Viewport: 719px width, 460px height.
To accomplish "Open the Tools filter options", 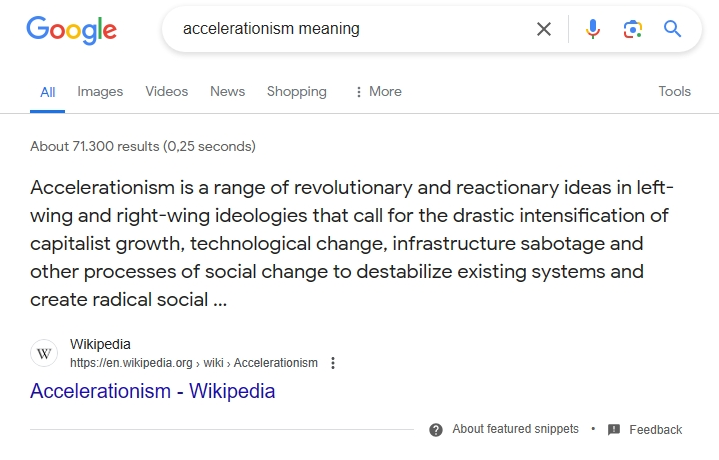I will pyautogui.click(x=674, y=91).
